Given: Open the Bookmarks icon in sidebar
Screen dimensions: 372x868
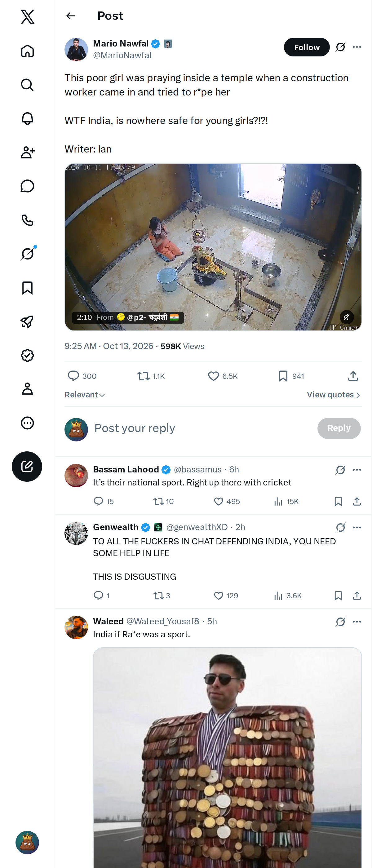Looking at the screenshot, I should point(27,288).
